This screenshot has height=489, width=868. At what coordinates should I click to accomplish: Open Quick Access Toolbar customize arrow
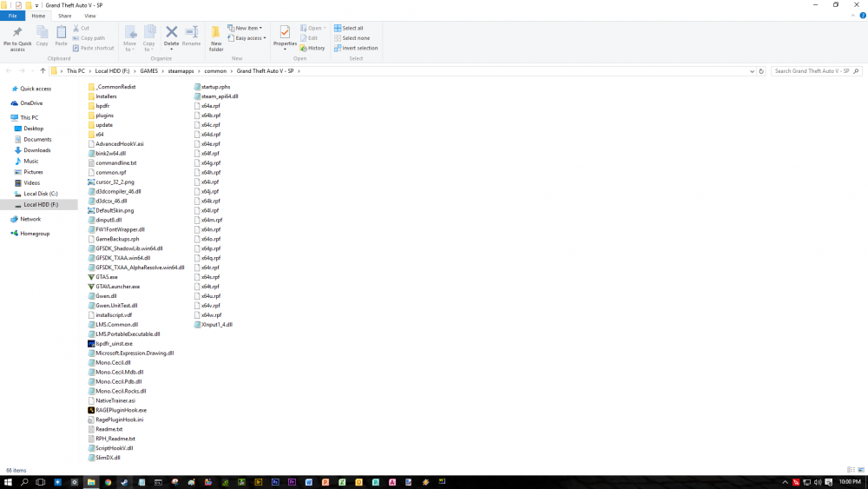pos(37,5)
